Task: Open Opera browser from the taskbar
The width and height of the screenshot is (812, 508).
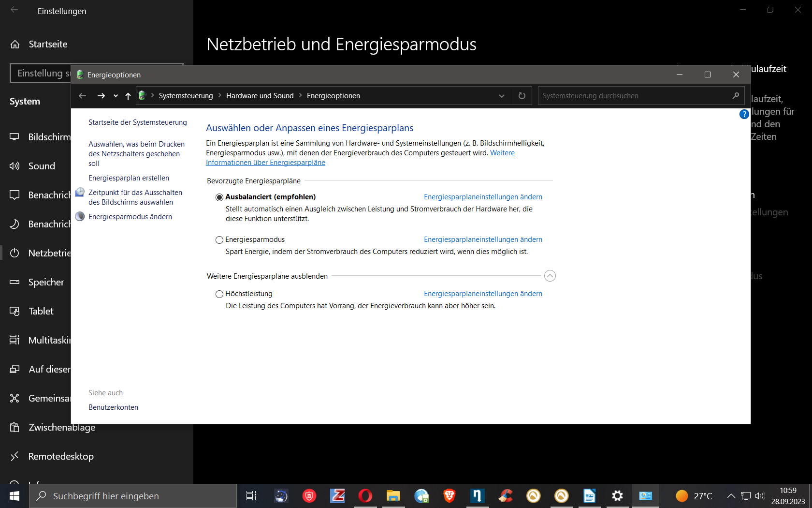Action: coord(365,496)
